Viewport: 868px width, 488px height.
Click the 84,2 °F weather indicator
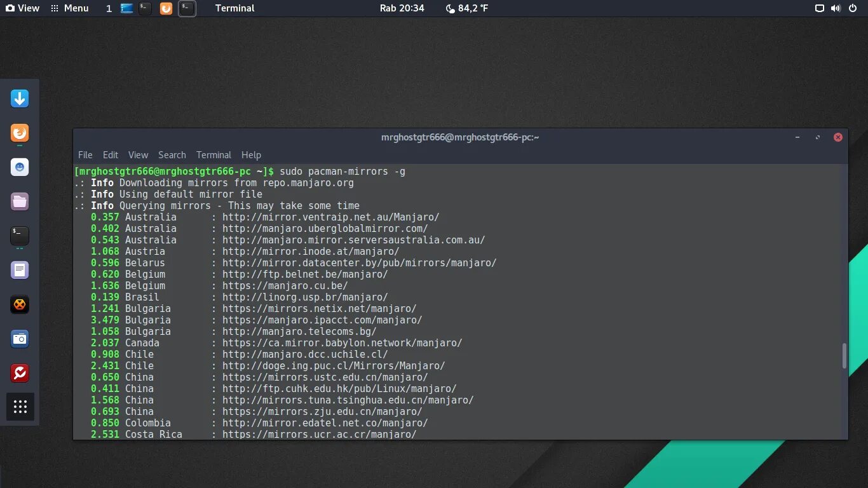(467, 8)
